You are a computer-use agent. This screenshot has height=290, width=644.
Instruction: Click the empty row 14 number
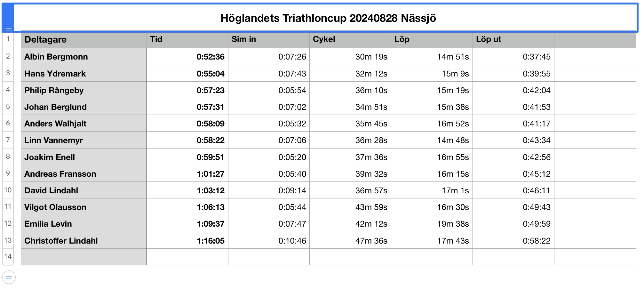[8, 257]
